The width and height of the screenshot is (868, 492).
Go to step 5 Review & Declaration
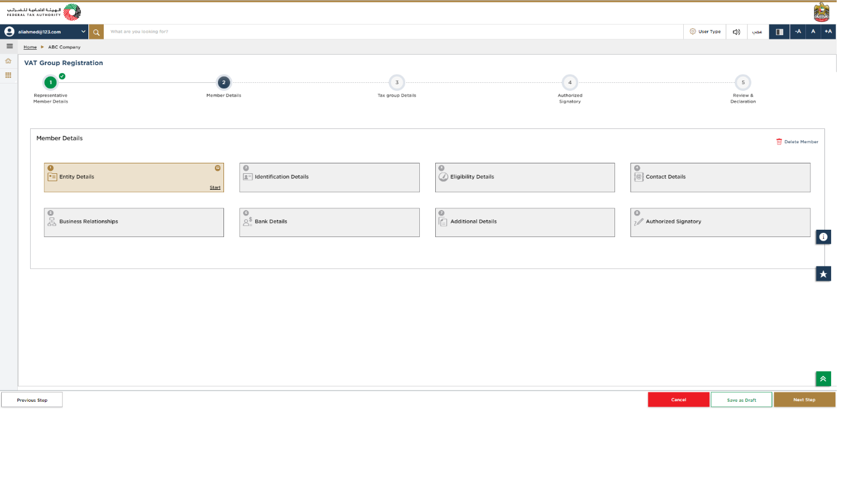[x=743, y=82]
